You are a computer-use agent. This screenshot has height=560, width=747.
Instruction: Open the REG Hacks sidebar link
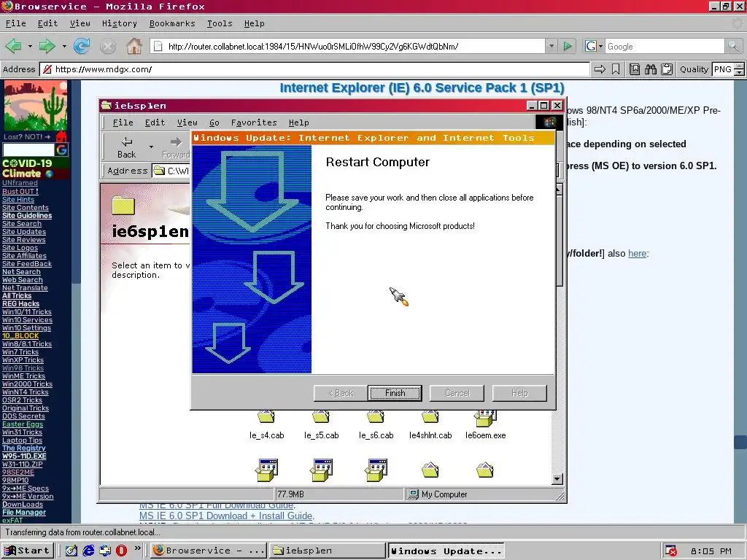pyautogui.click(x=20, y=304)
